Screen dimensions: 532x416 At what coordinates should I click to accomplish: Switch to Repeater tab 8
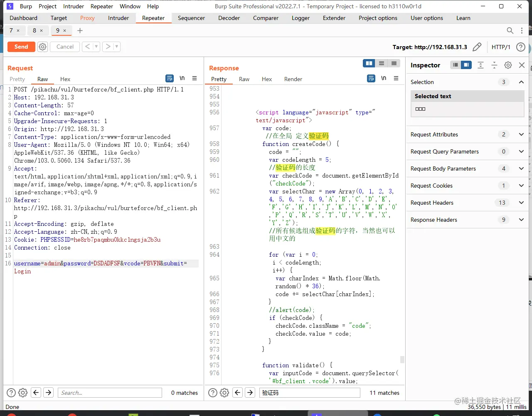[x=34, y=30]
